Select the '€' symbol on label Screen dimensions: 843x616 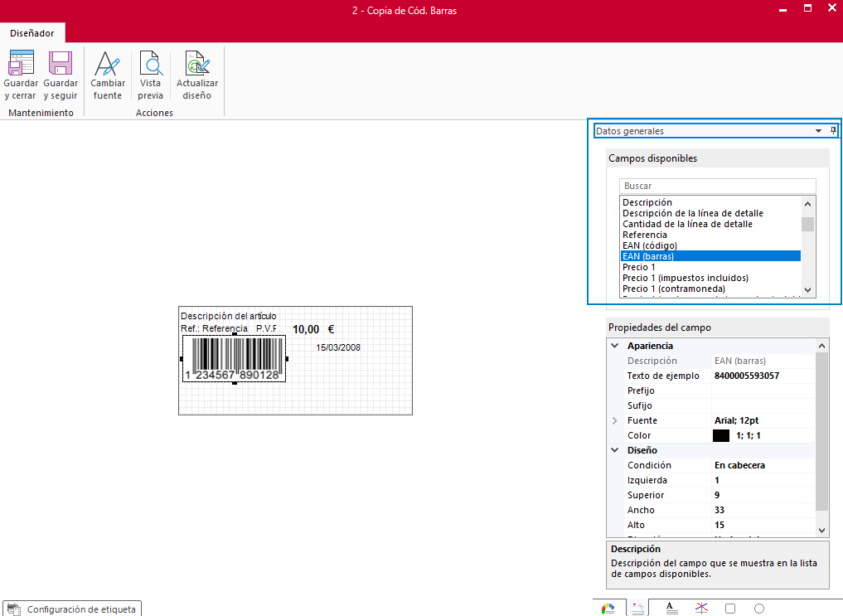[x=332, y=329]
